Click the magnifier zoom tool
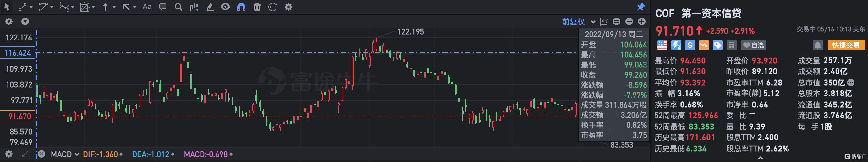868x162 pixels. click(178, 7)
